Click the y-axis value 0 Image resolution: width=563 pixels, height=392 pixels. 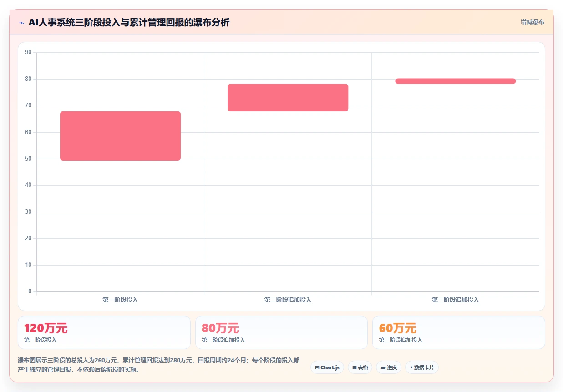(x=30, y=291)
